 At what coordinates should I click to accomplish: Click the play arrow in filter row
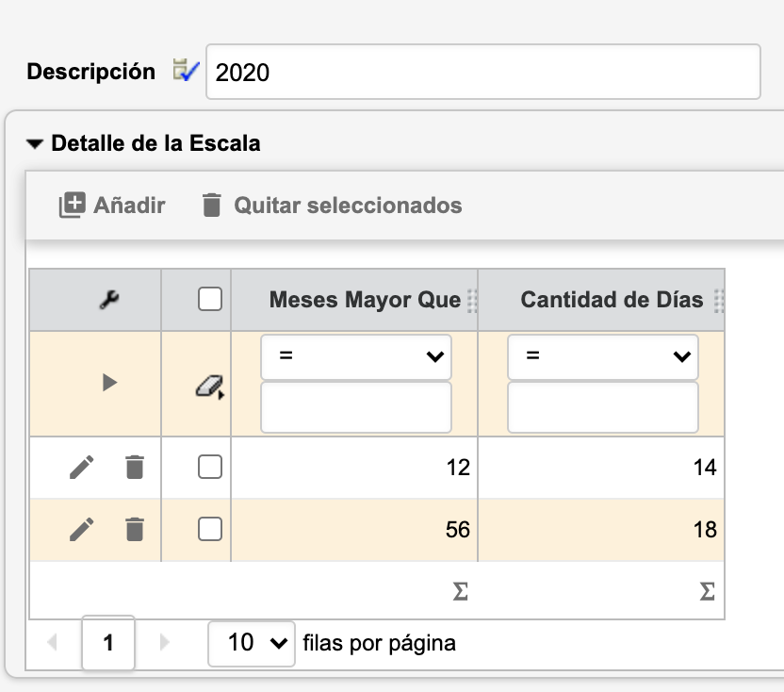pos(109,383)
